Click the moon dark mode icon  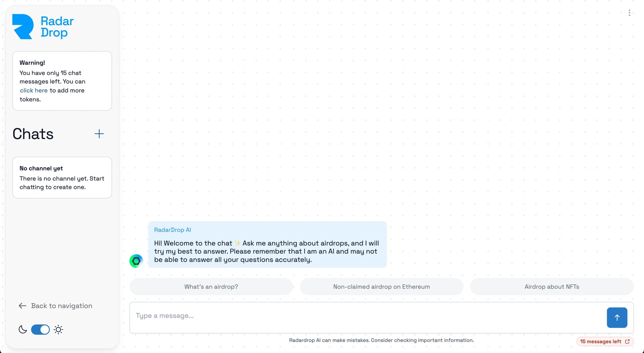click(23, 330)
